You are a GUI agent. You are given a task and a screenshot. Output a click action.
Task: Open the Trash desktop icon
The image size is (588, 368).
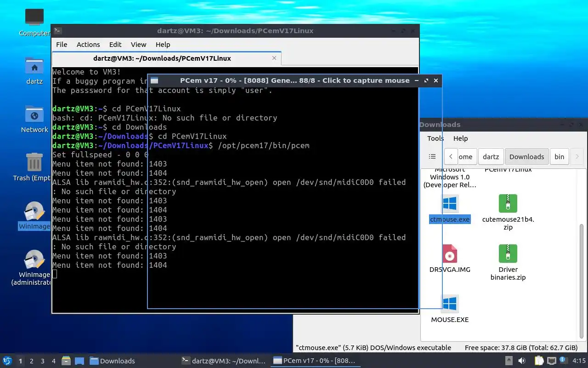coord(34,162)
